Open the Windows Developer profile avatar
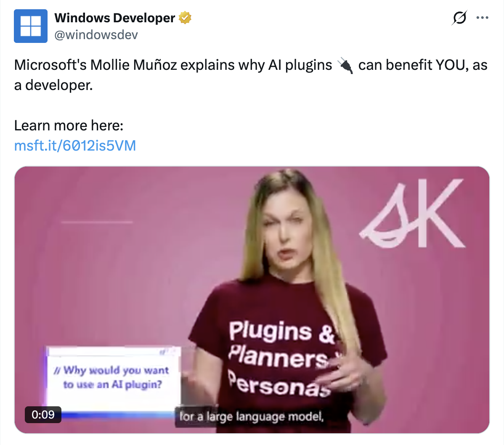The width and height of the screenshot is (504, 445). 31,26
